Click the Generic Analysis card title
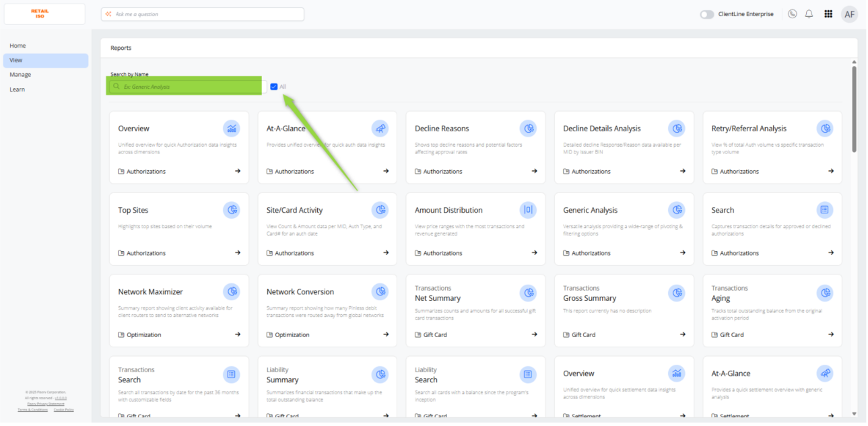The height and width of the screenshot is (426, 868). 591,210
